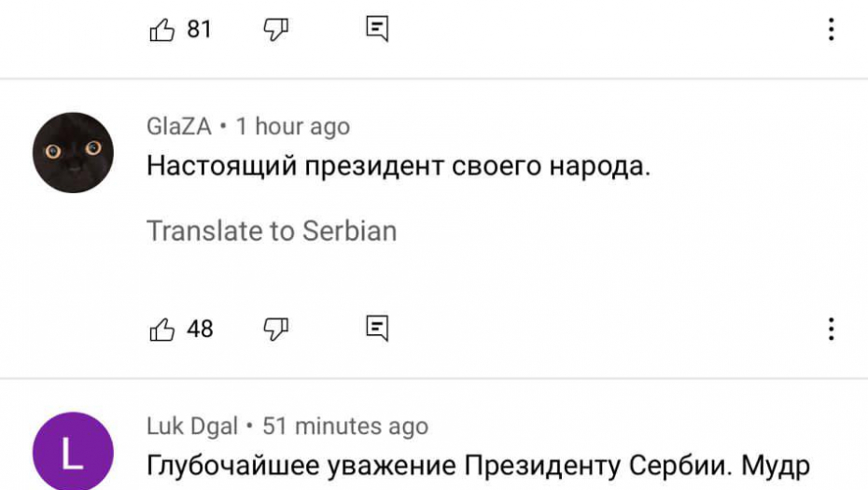Open the Luk Dgal channel name
Image resolution: width=868 pixels, height=490 pixels.
click(x=192, y=427)
